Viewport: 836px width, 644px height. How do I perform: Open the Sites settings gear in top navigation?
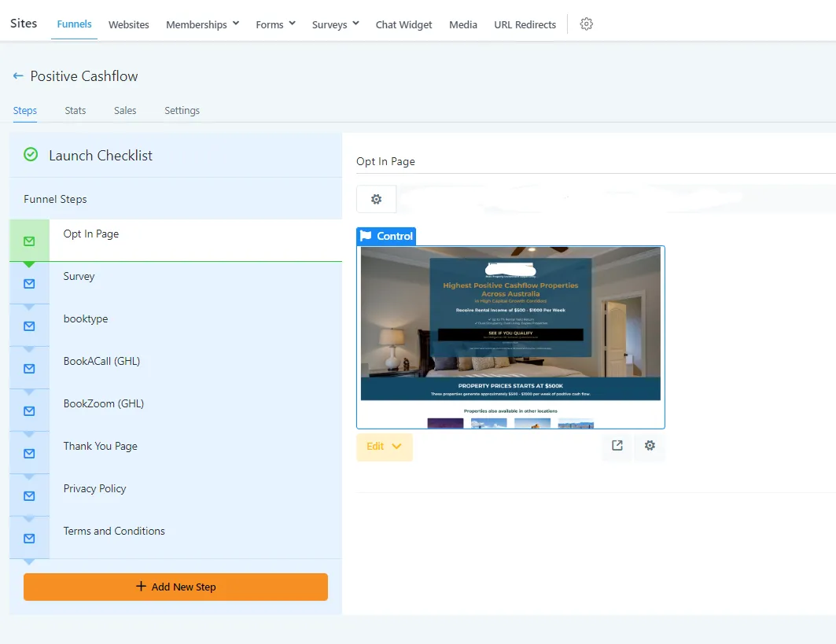586,24
